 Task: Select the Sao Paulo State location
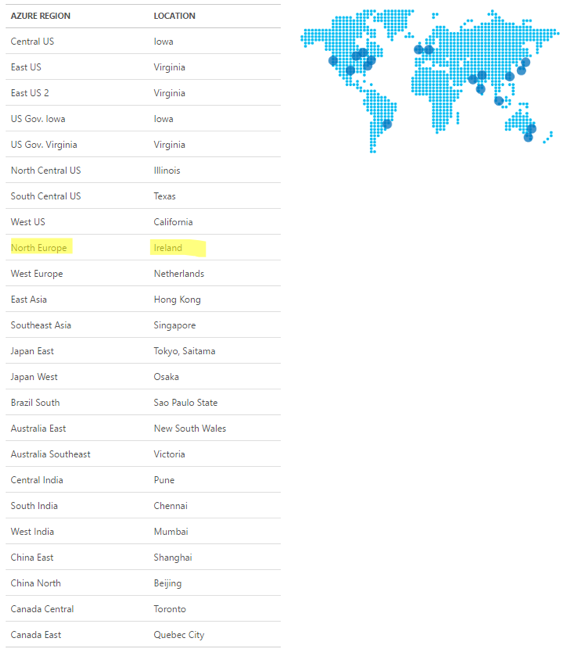point(185,403)
